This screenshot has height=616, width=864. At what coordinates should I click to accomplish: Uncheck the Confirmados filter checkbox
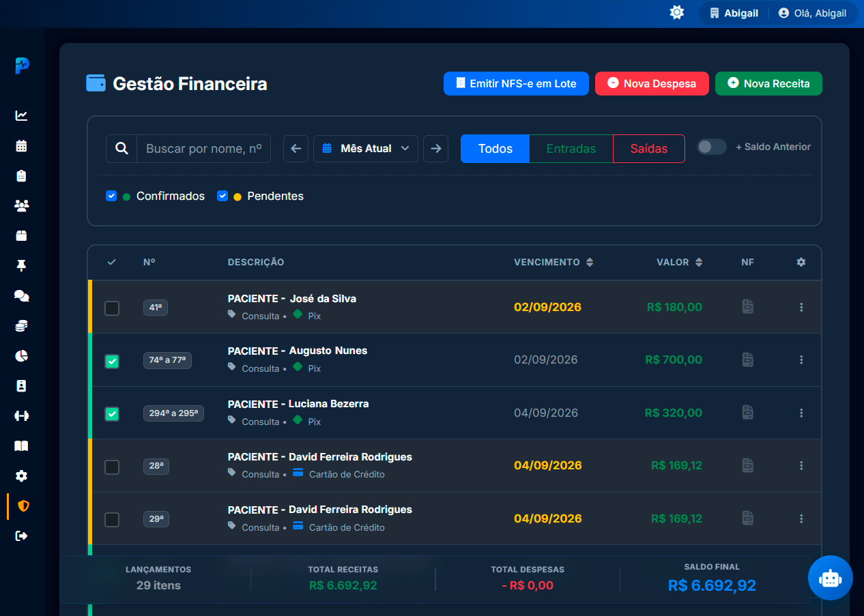coord(111,196)
